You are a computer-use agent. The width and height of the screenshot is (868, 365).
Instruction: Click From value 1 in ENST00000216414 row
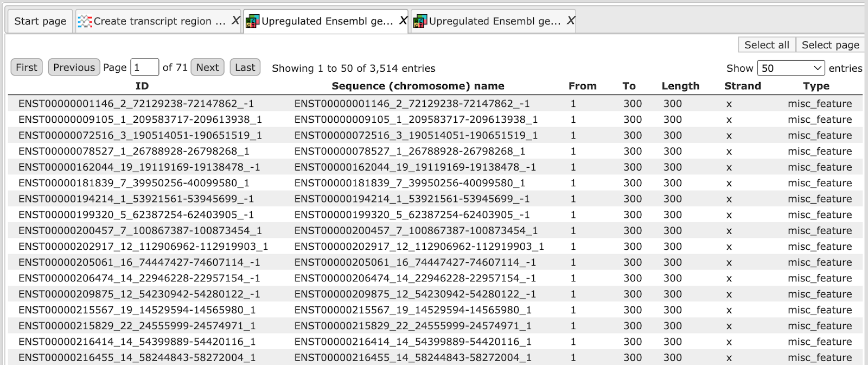coord(573,342)
